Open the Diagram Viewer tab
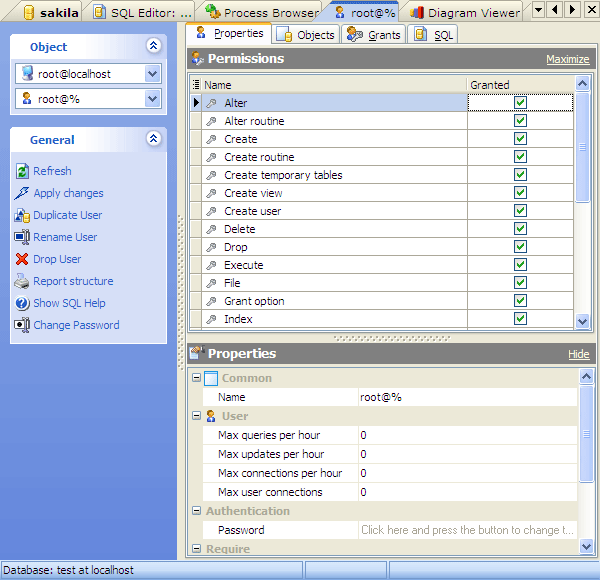 (x=465, y=13)
